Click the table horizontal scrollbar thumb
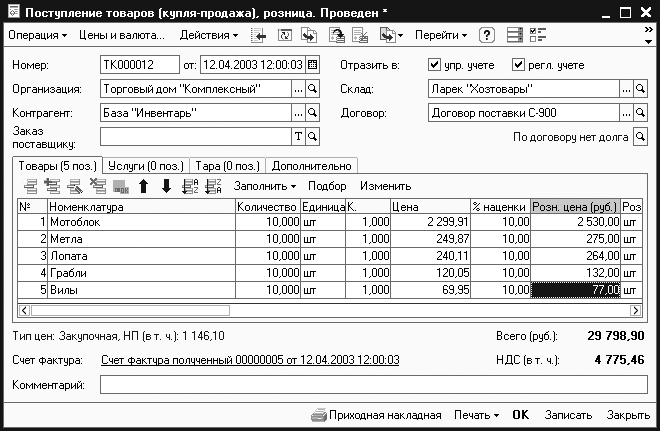Image resolution: width=660 pixels, height=431 pixels. click(130, 311)
